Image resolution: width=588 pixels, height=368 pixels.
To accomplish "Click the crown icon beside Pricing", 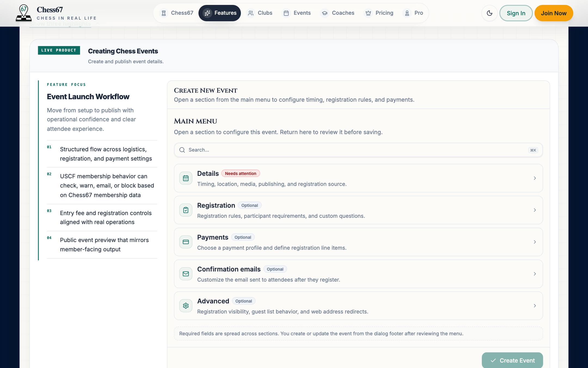I will pyautogui.click(x=368, y=13).
